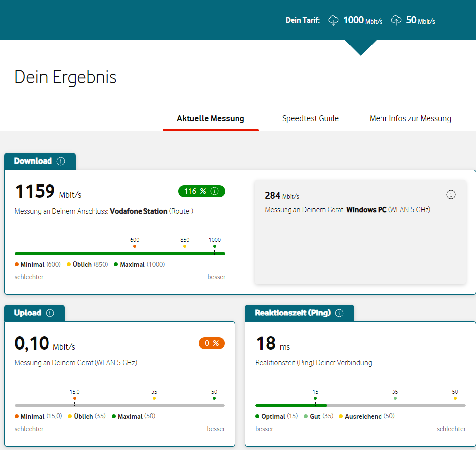Screen dimensions: 476x450
Task: Click the 35 Üblich marker on upload bar
Action: coord(154,398)
